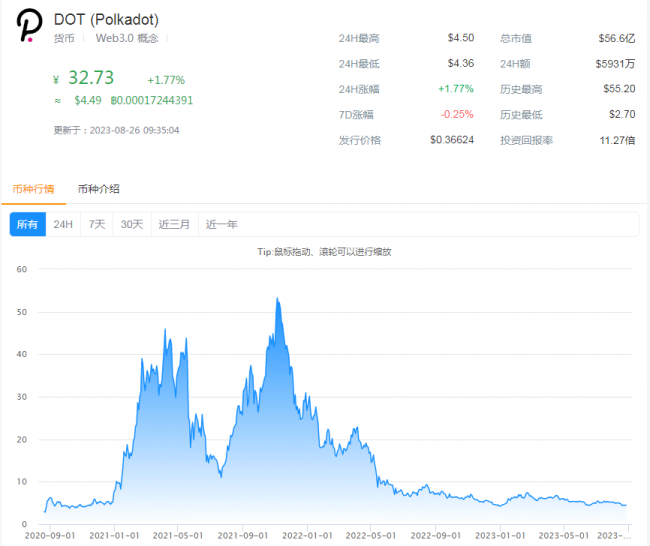
Task: Click the 历史最高 label
Action: [x=521, y=89]
